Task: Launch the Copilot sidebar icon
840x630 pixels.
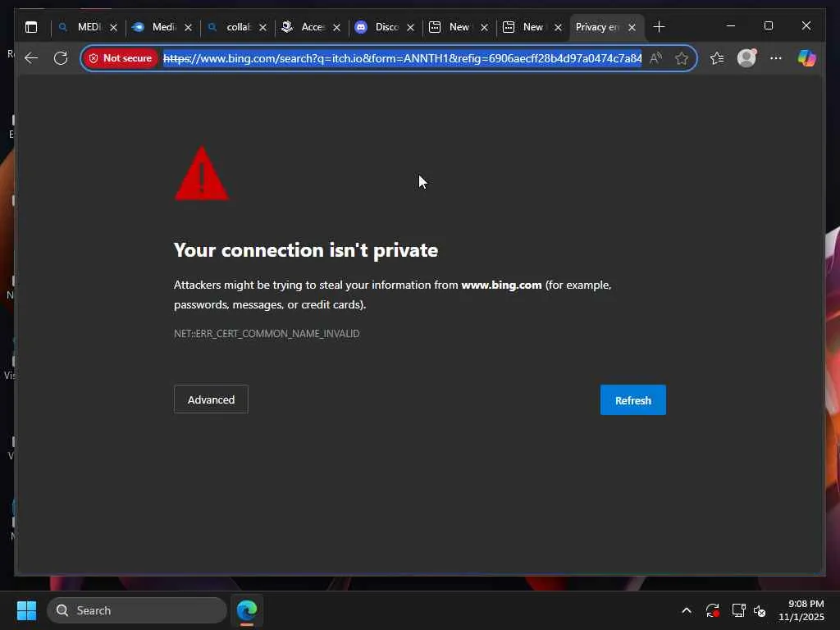Action: tap(806, 58)
